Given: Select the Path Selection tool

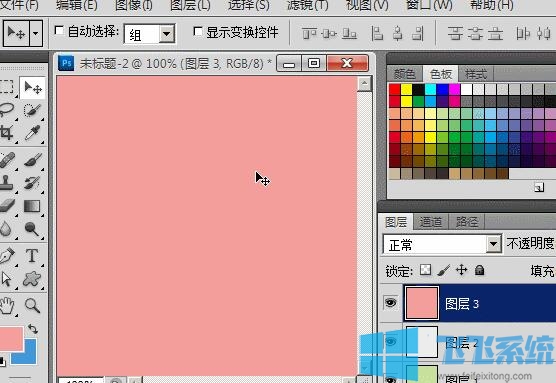Looking at the screenshot, I should pyautogui.click(x=6, y=279).
